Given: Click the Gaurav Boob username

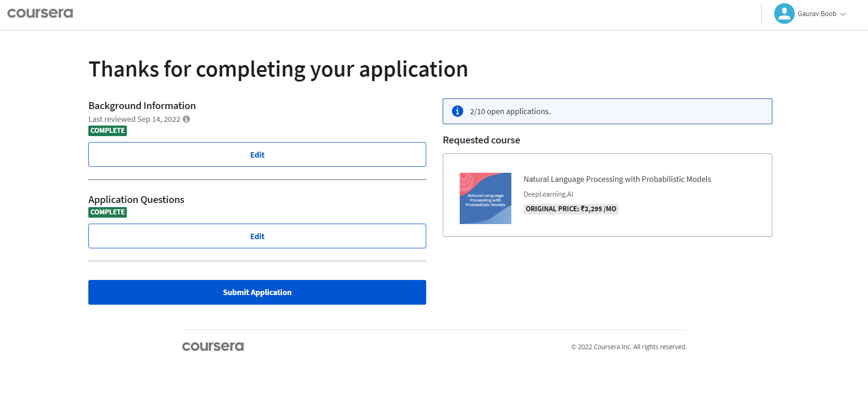Looking at the screenshot, I should pyautogui.click(x=817, y=14).
